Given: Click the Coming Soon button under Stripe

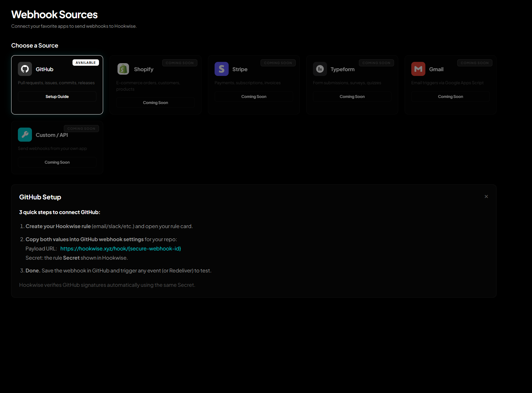Looking at the screenshot, I should point(254,96).
